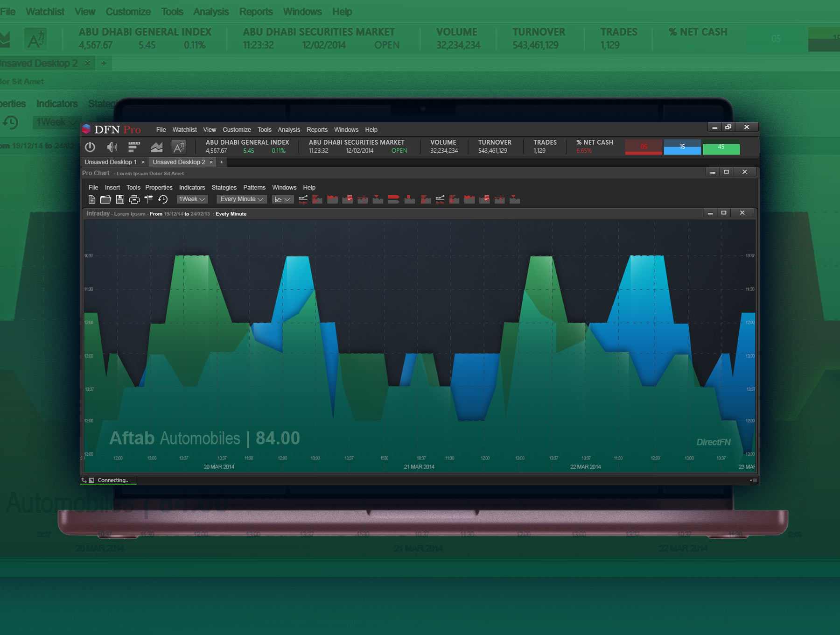Expand the 1Week period dropdown
Viewport: 840px width, 635px height.
192,199
